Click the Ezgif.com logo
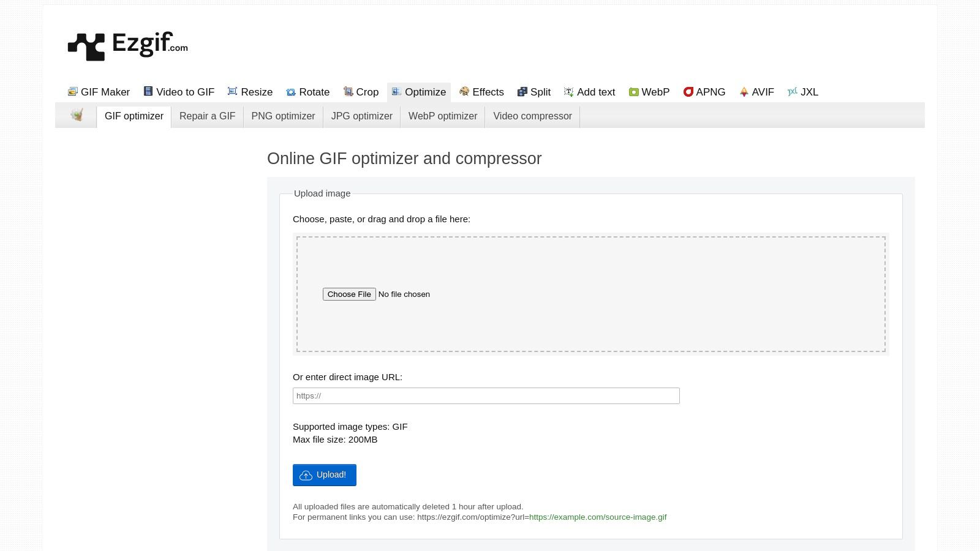980x551 pixels. (x=128, y=46)
